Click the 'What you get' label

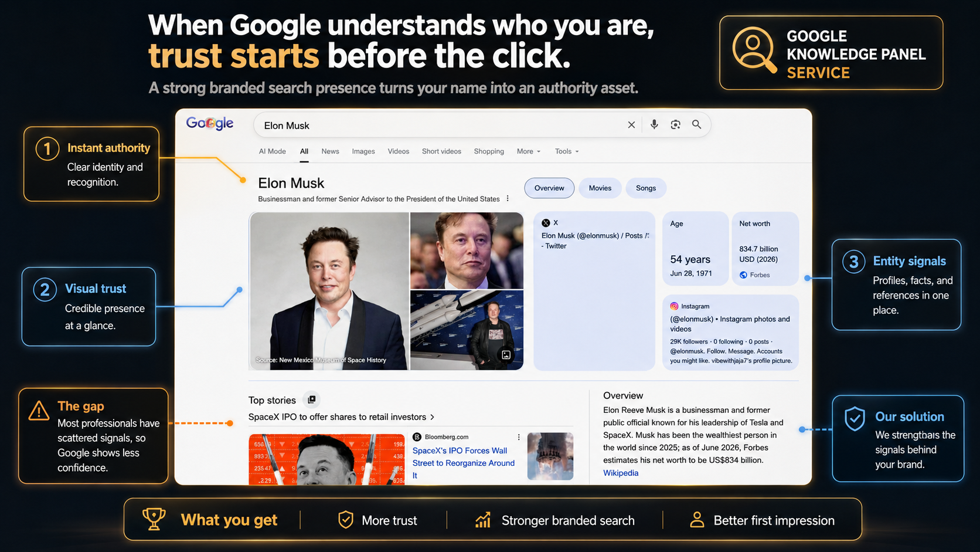229,520
